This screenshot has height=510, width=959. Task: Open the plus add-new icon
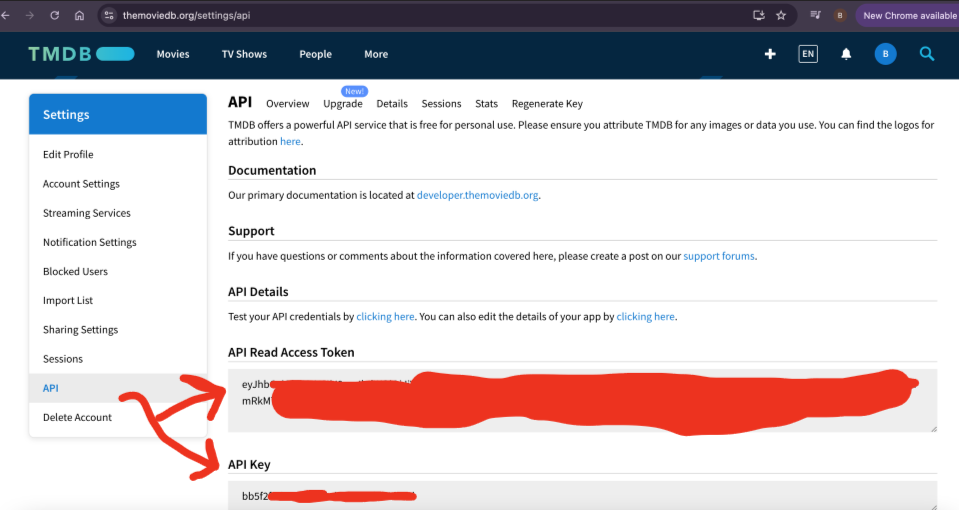770,54
